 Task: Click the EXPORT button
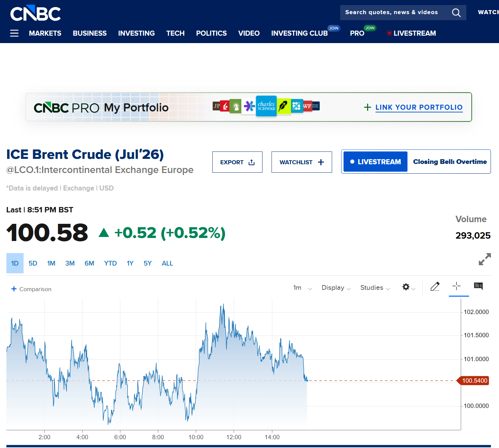tap(237, 162)
